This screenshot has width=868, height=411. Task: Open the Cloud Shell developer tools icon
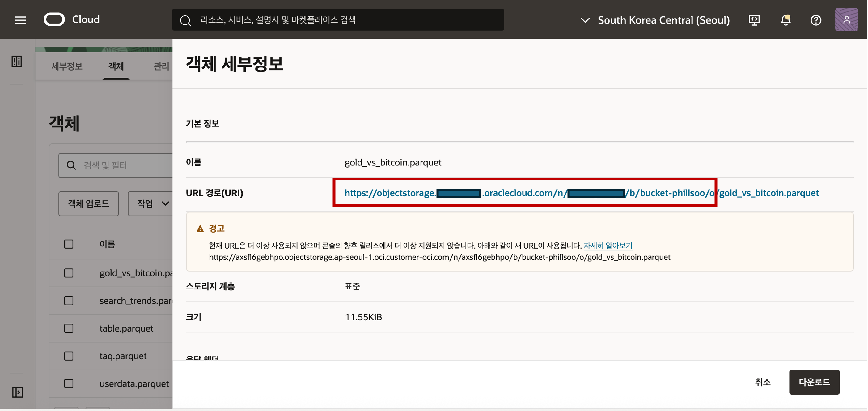tap(754, 20)
